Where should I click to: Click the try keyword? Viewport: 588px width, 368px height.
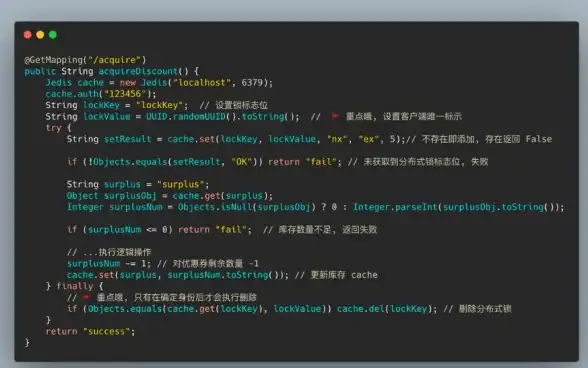(53, 128)
